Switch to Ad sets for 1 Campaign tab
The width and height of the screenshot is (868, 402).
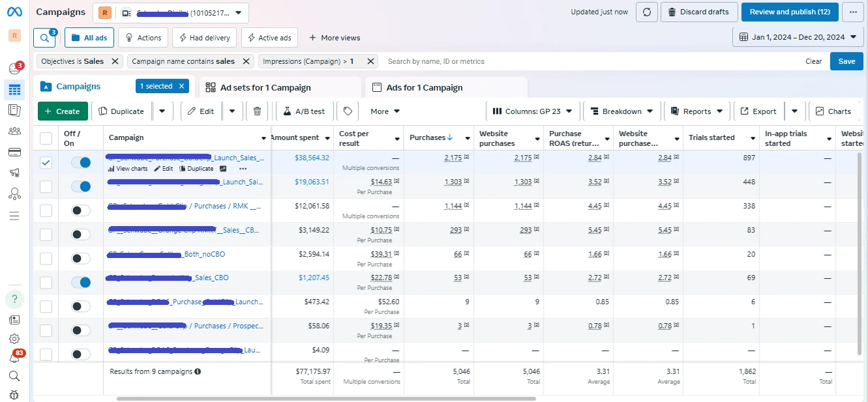[x=265, y=87]
